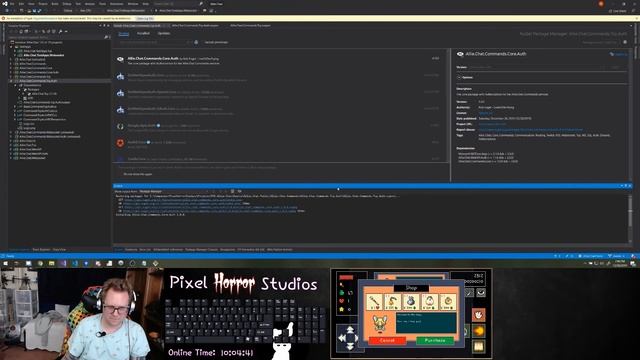Open the Project URL link
This screenshot has width=640, height=360.
[x=492, y=124]
